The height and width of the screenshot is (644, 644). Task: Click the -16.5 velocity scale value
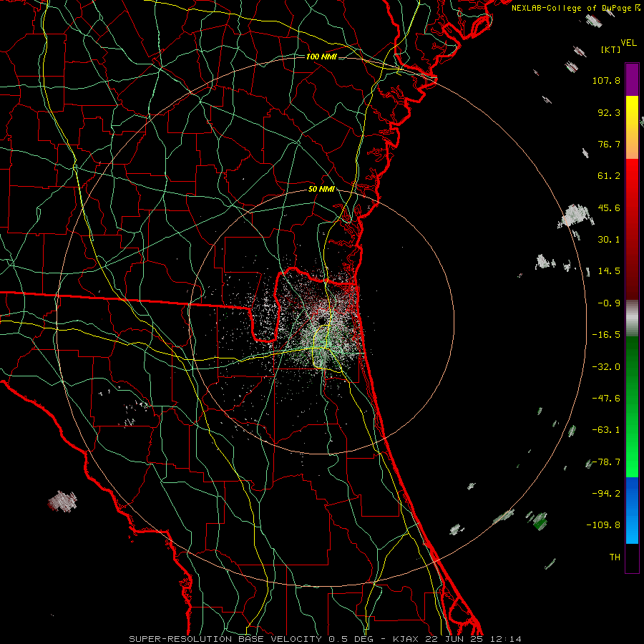[x=606, y=335]
